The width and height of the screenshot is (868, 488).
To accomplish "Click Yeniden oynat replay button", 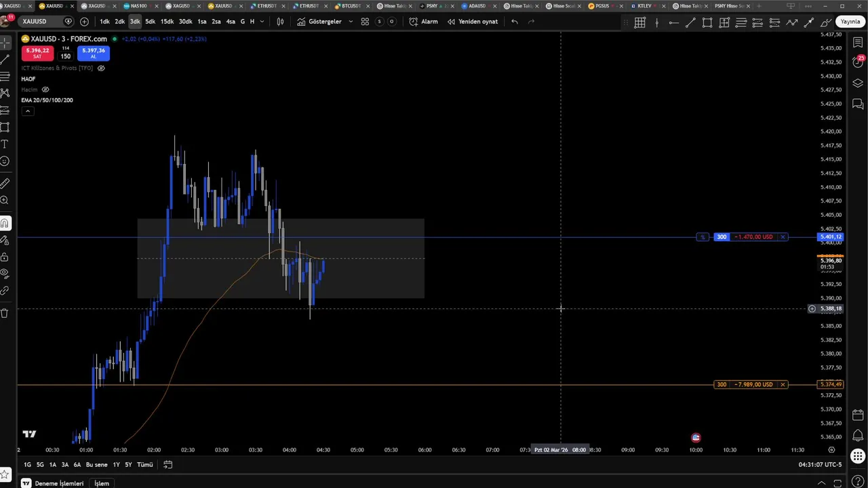I will click(x=473, y=22).
